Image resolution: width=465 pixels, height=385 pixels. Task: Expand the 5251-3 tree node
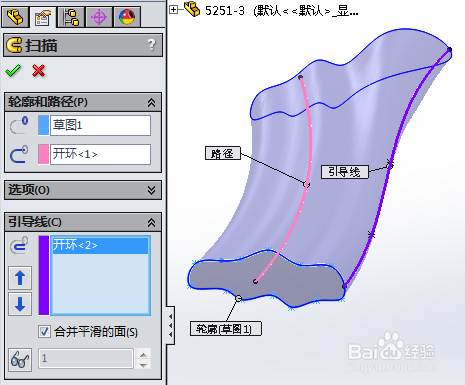tap(173, 10)
